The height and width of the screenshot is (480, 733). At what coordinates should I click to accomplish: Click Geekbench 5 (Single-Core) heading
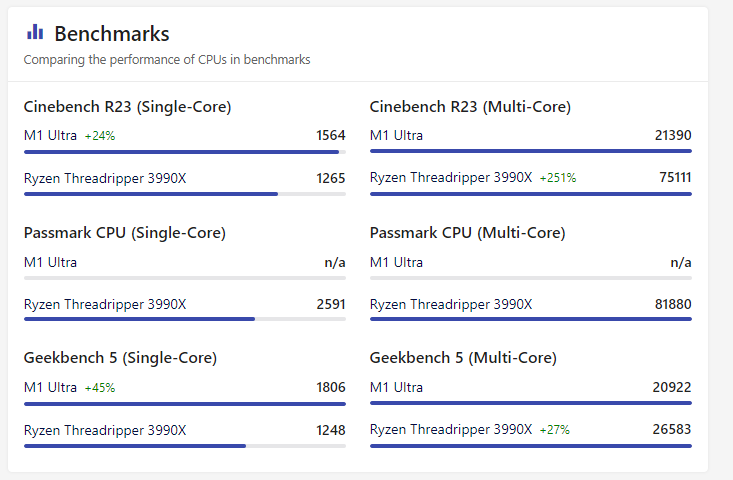pyautogui.click(x=120, y=358)
